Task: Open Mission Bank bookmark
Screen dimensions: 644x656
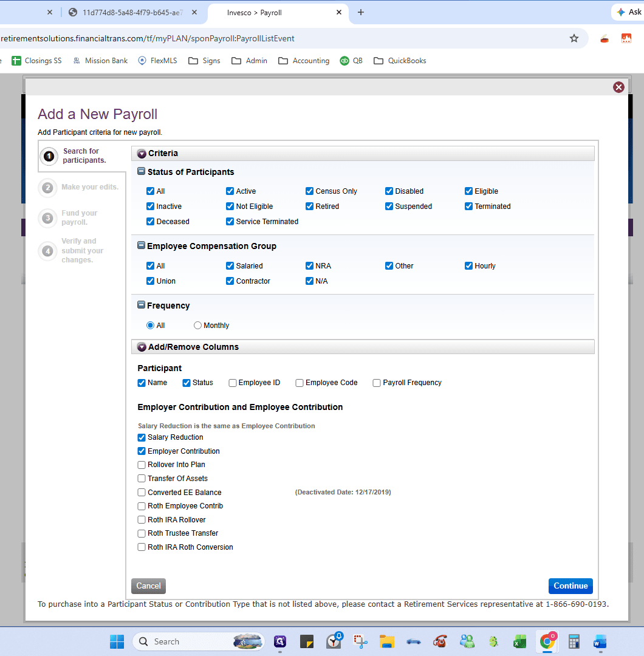Action: (x=100, y=61)
